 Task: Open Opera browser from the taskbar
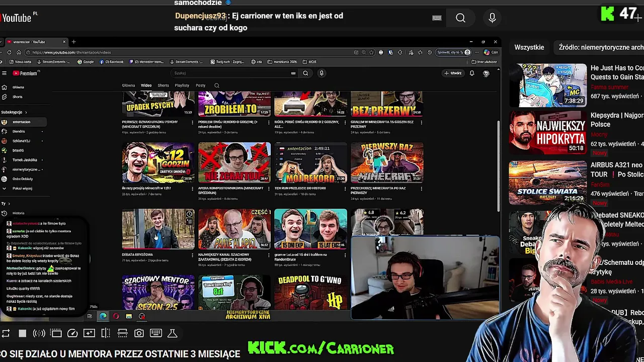coord(116,316)
